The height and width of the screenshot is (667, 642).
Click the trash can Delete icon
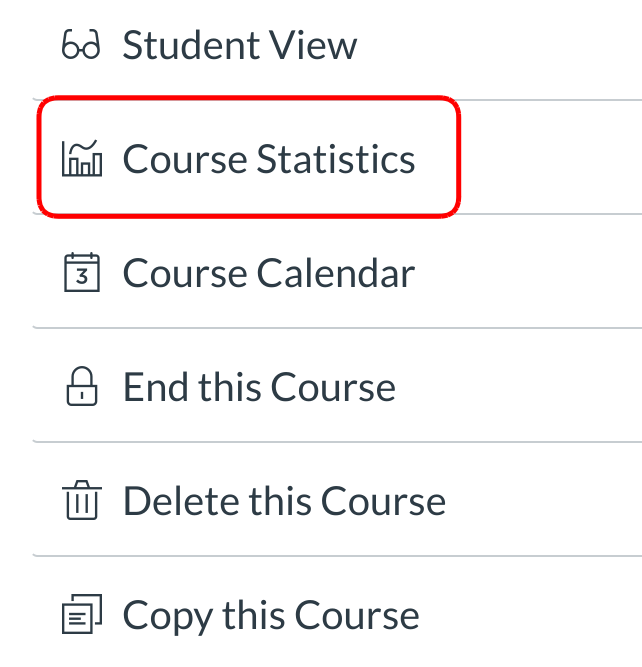[x=81, y=501]
